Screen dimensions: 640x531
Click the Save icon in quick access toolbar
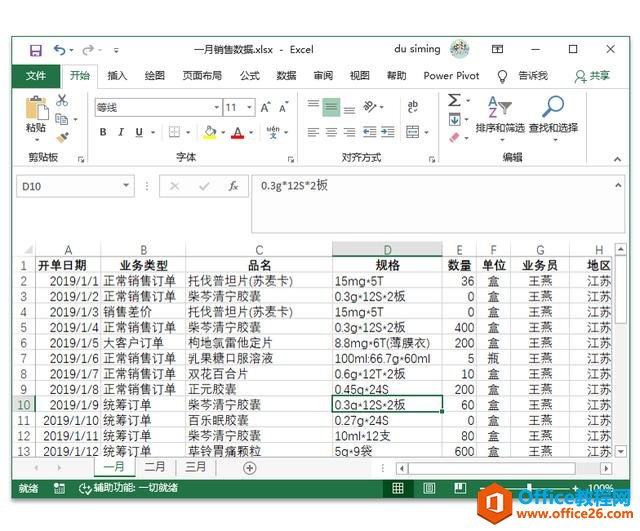(36, 50)
